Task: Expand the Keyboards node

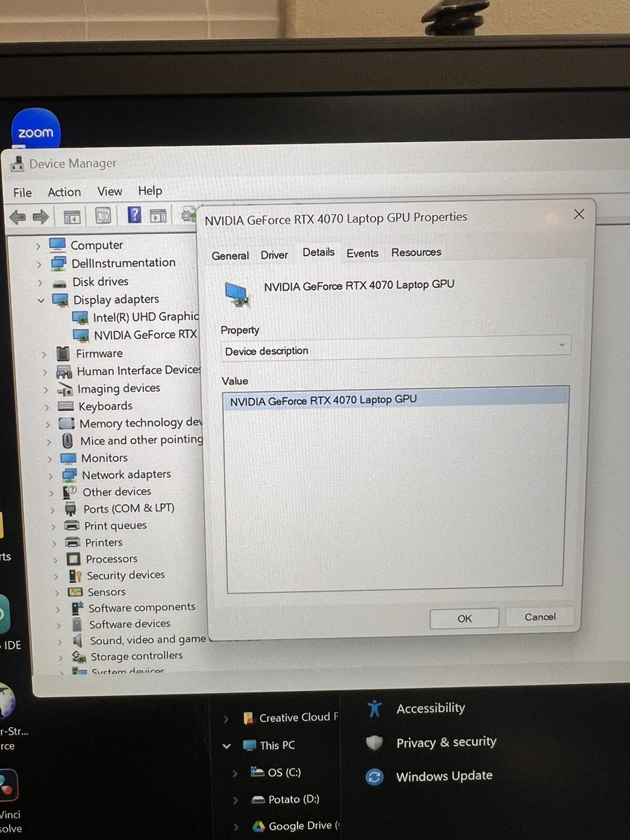Action: click(x=48, y=407)
